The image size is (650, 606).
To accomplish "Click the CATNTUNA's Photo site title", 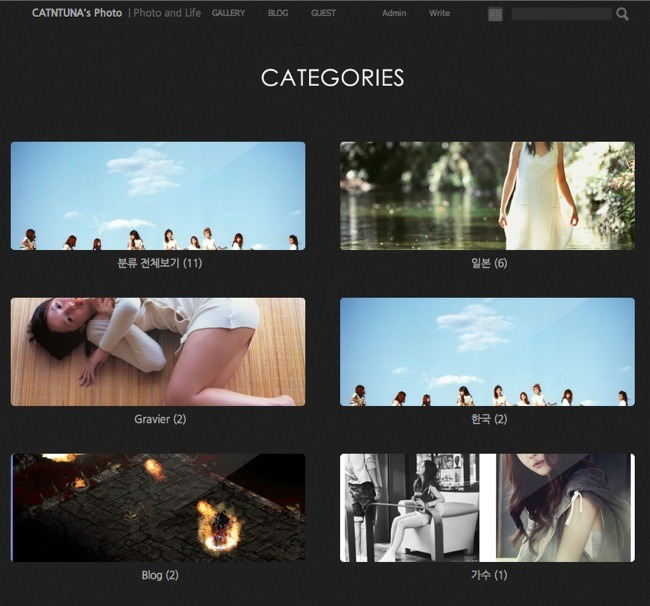I will click(77, 13).
